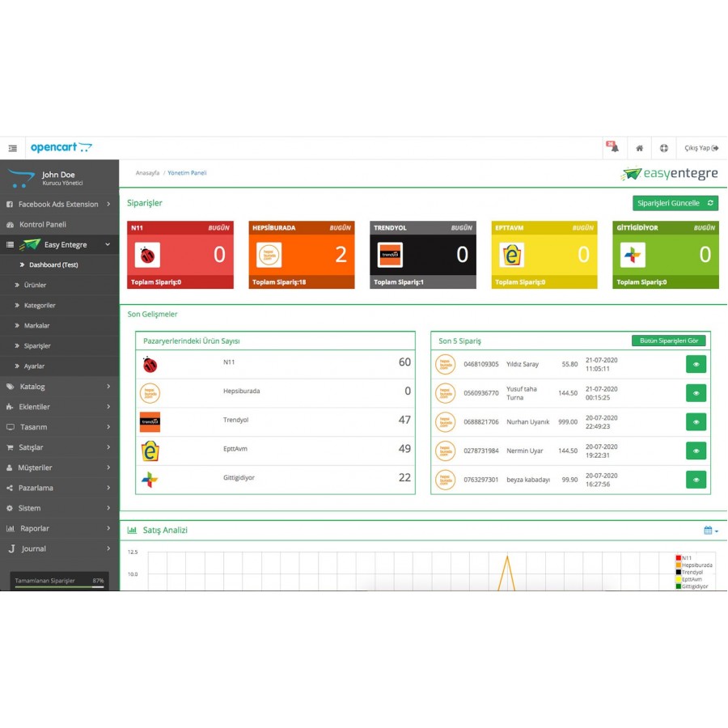
Task: Click the Siparişleri Güncelle button
Action: tap(675, 203)
